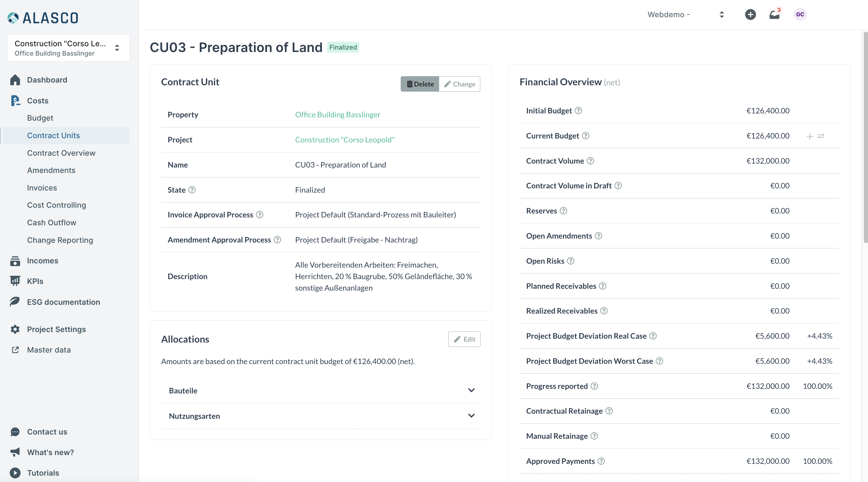
Task: Click the plus icon in Current Budget row
Action: point(810,136)
